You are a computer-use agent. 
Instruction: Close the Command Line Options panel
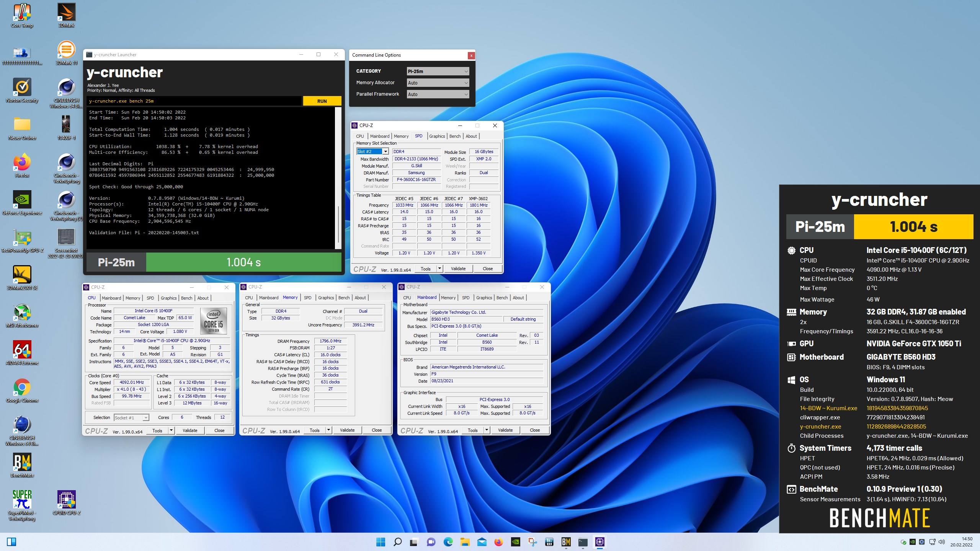pos(471,55)
